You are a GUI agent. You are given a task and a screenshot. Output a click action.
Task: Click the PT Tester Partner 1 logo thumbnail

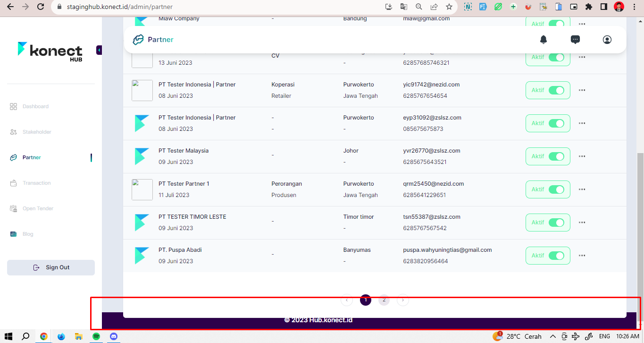click(x=142, y=189)
